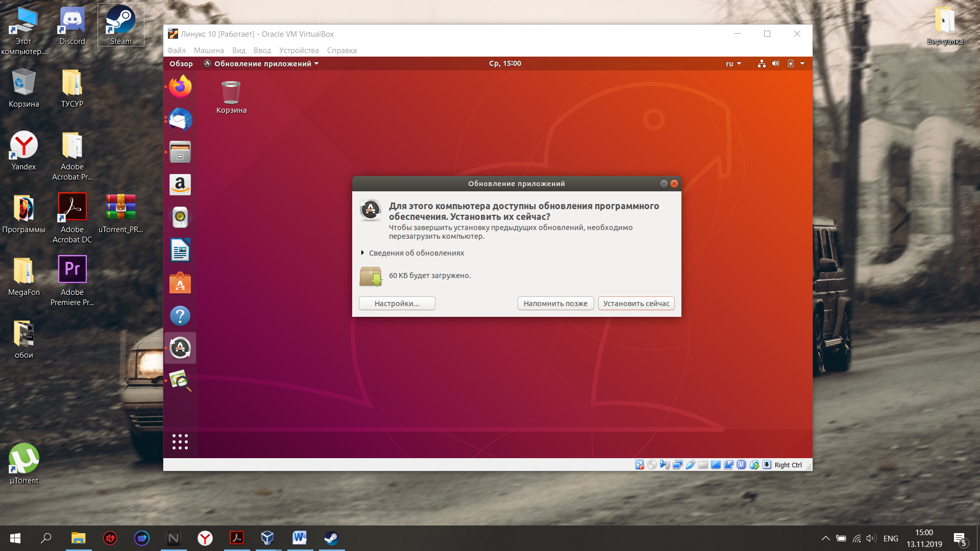
Task: Show hidden icons in the Windows tray
Action: click(825, 538)
